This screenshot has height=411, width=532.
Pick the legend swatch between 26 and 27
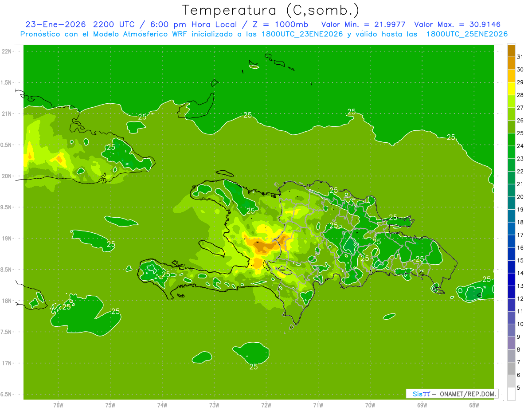[x=511, y=114]
